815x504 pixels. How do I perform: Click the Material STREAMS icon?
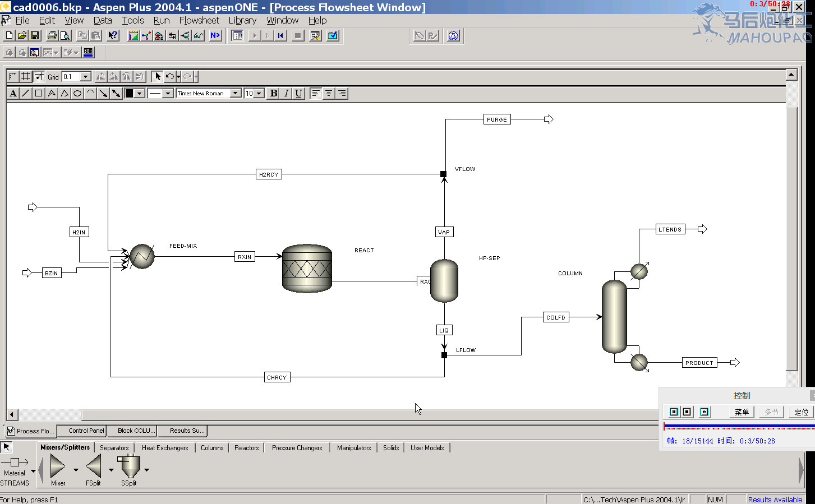[15, 462]
